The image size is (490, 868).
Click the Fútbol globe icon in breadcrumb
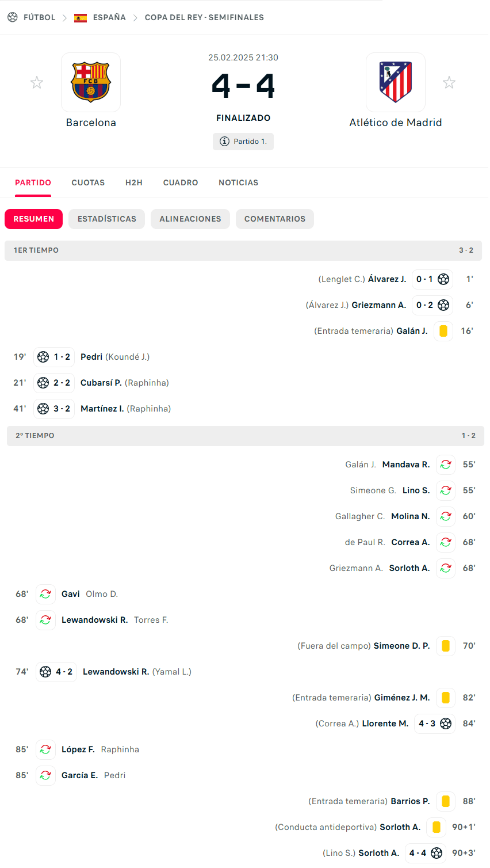point(12,17)
